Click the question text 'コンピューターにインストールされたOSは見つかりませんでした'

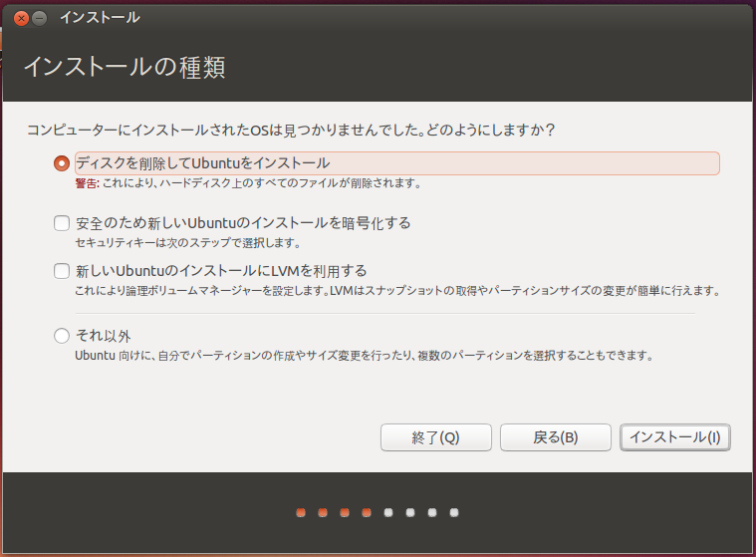click(x=291, y=131)
